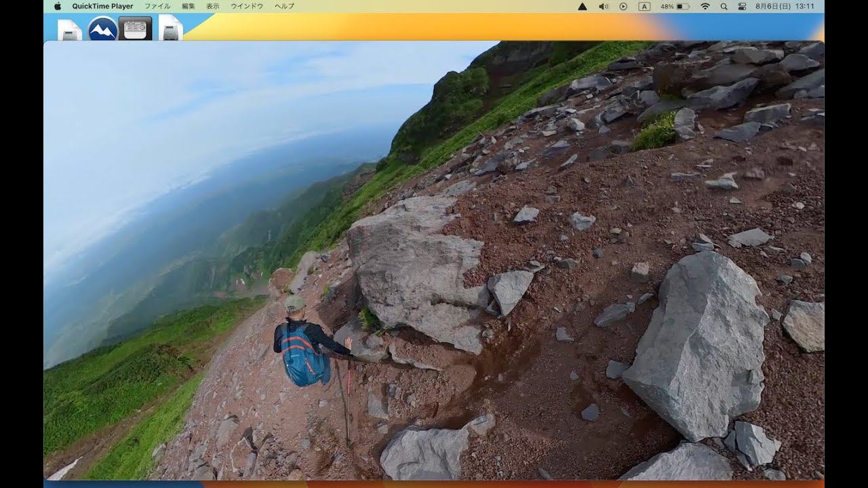The width and height of the screenshot is (868, 488).
Task: Open the ヘルプ (Help) menu
Action: [284, 6]
